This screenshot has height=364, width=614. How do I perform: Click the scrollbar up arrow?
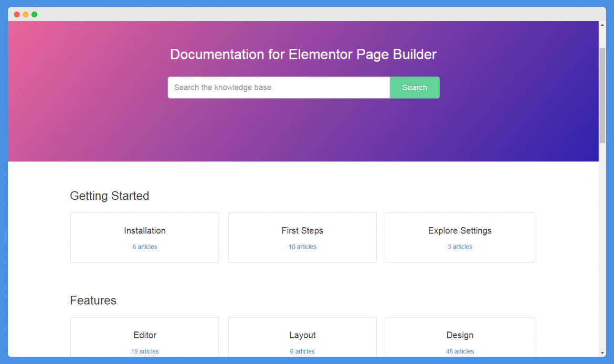[602, 25]
